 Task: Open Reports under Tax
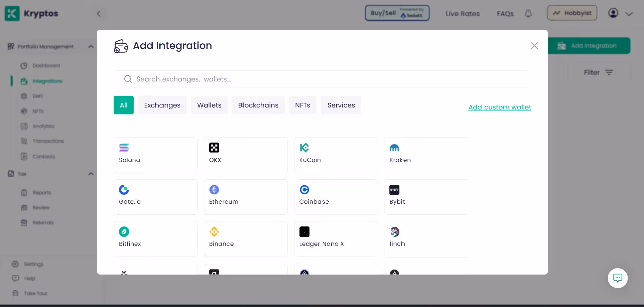(36, 193)
